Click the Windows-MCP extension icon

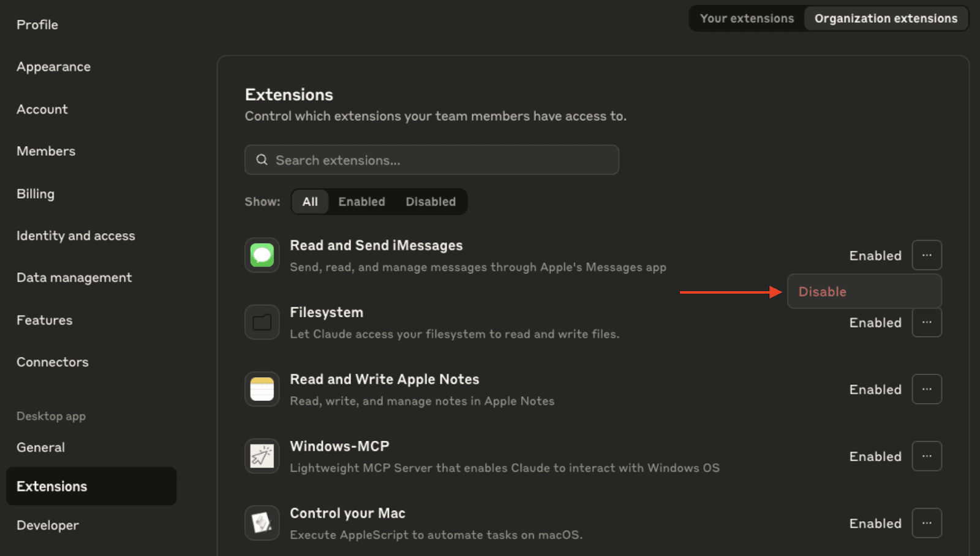tap(262, 455)
